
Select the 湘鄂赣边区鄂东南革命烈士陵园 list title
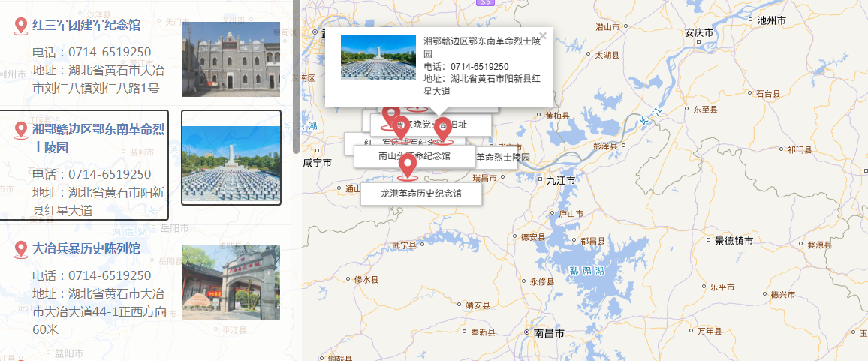[x=98, y=138]
